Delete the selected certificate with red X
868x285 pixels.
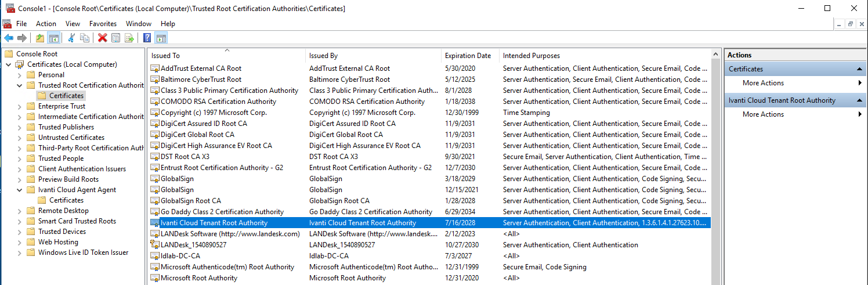(x=102, y=38)
